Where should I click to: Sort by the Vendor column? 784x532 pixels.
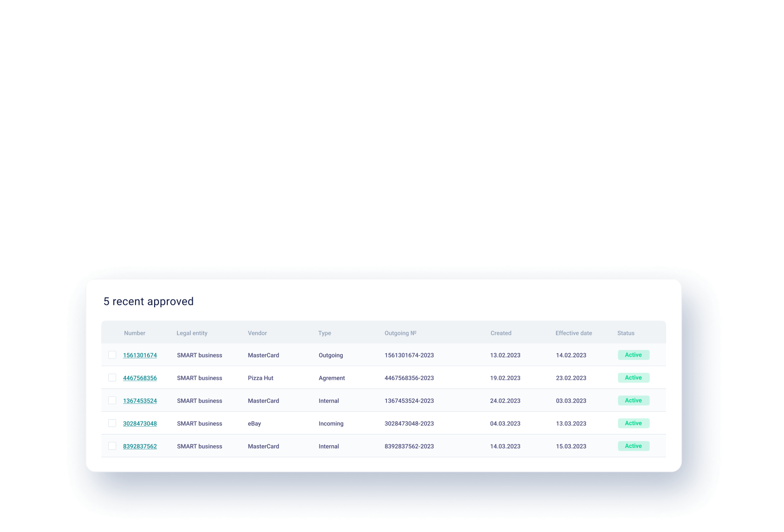pyautogui.click(x=257, y=333)
